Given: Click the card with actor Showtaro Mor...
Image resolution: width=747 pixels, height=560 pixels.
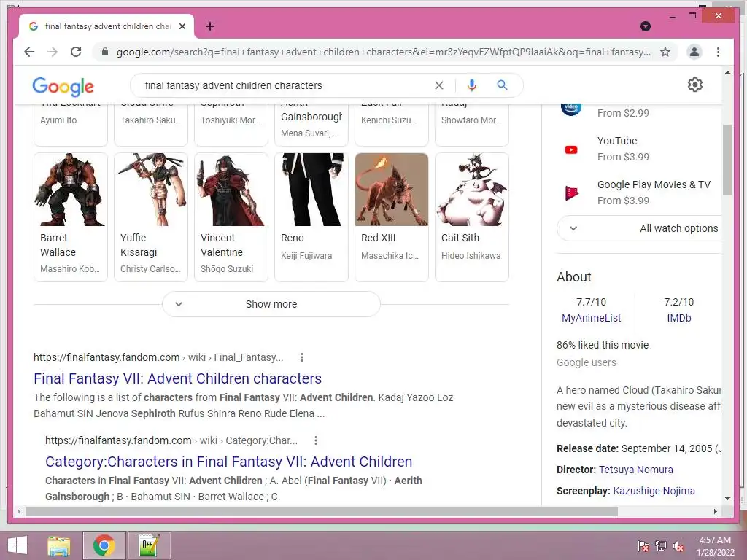Looking at the screenshot, I should pos(472,124).
